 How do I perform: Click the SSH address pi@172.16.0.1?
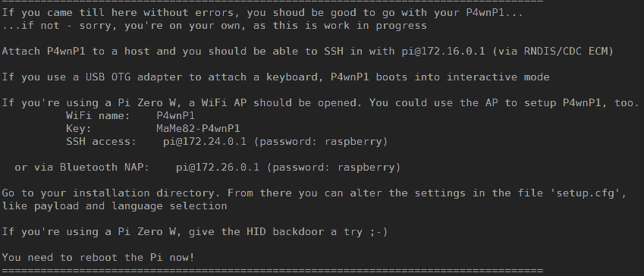[443, 52]
